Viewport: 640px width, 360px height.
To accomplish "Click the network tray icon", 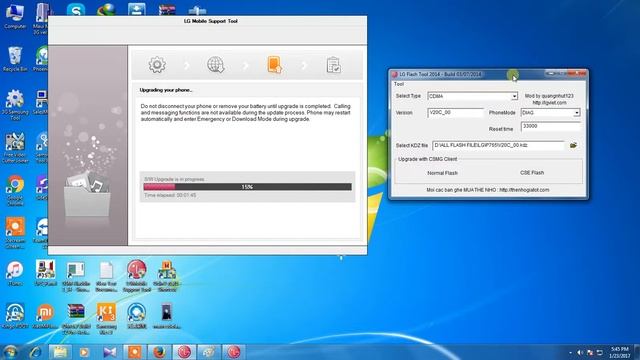I will [x=600, y=352].
